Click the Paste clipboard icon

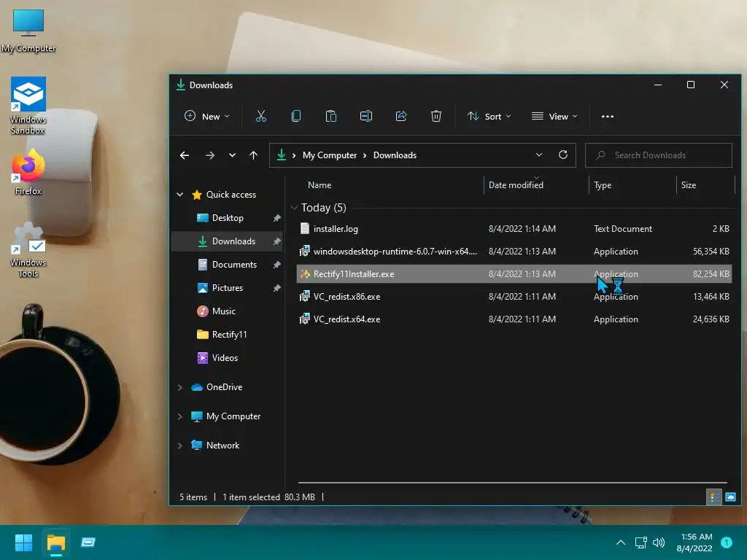click(x=330, y=116)
